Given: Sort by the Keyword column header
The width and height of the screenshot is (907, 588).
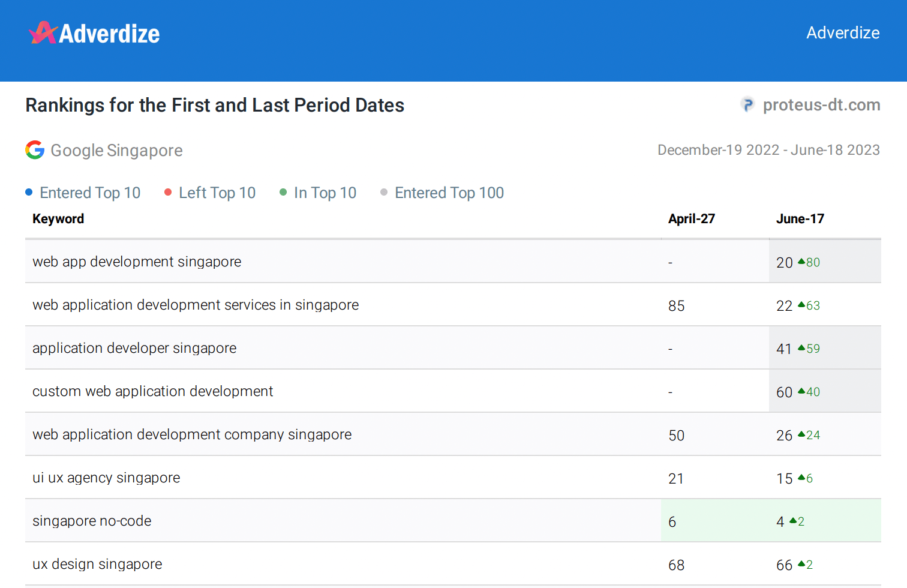Looking at the screenshot, I should click(58, 219).
